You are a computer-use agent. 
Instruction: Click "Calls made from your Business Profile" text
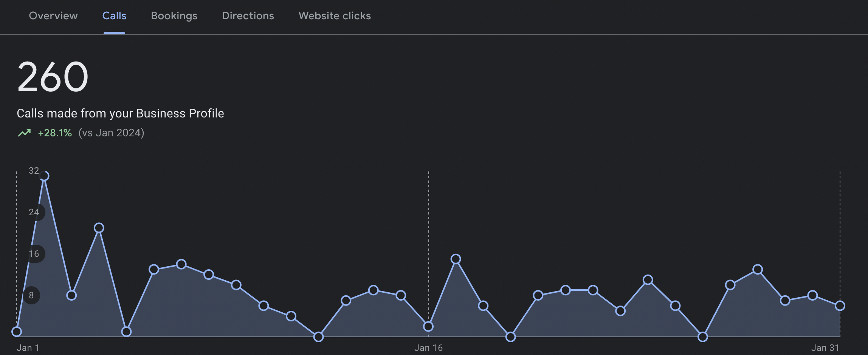[x=120, y=113]
